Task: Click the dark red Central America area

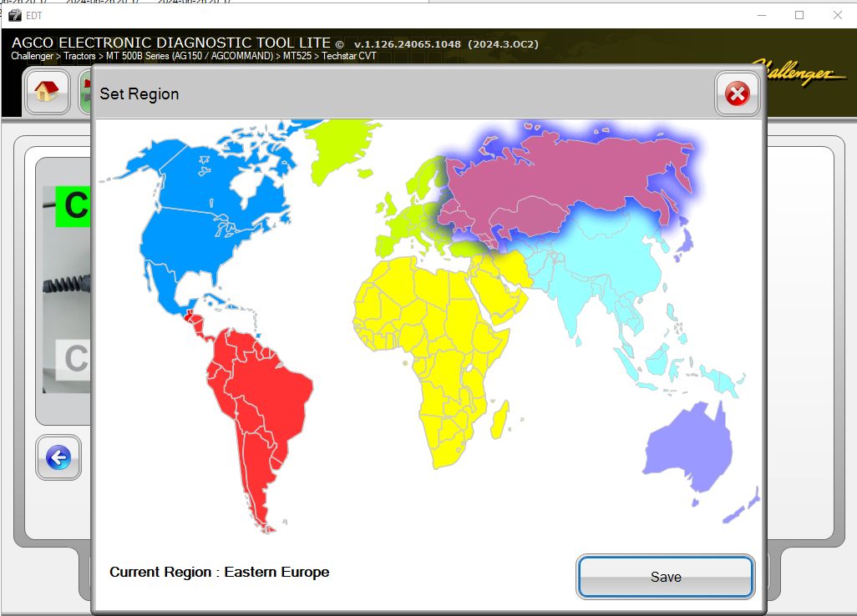Action: coord(190,316)
